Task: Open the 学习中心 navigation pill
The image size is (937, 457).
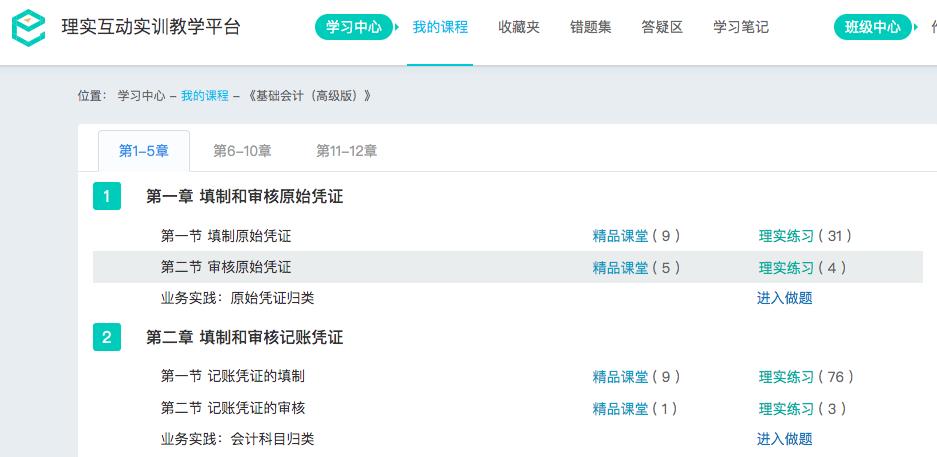Action: coord(354,27)
